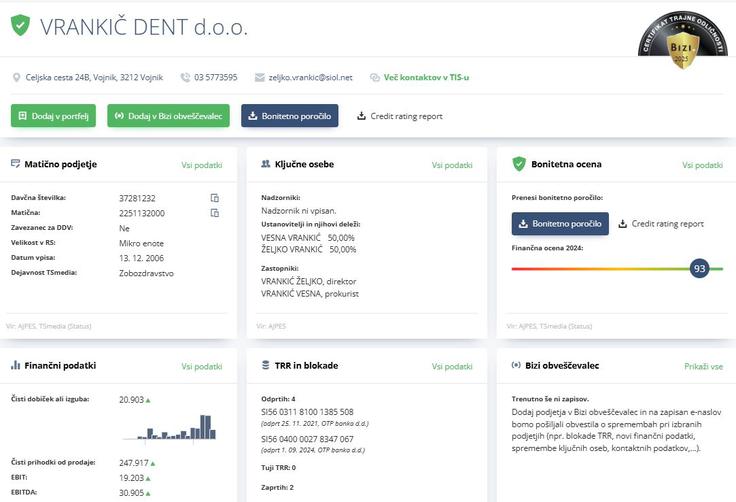This screenshot has height=502, width=736.
Task: Click Mikro enote size value
Action: coord(141,243)
